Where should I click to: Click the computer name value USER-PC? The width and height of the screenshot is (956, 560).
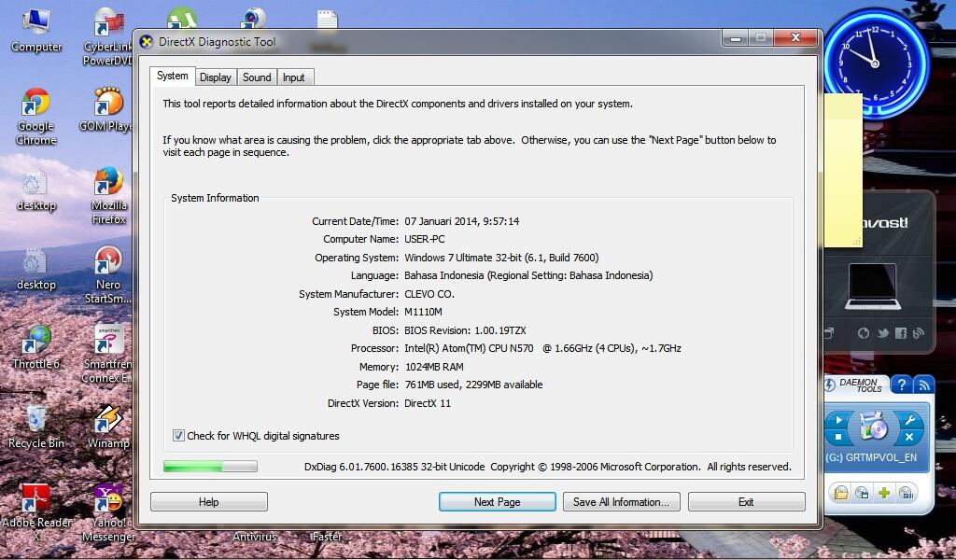pos(425,240)
